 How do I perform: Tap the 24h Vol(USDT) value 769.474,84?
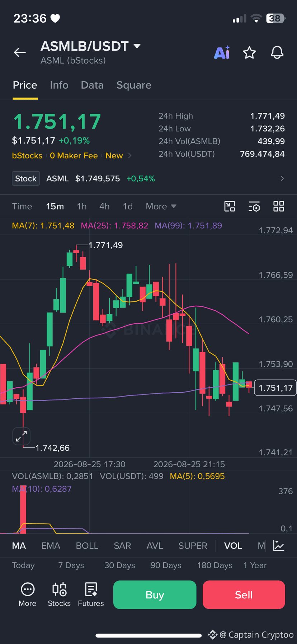pyautogui.click(x=262, y=154)
